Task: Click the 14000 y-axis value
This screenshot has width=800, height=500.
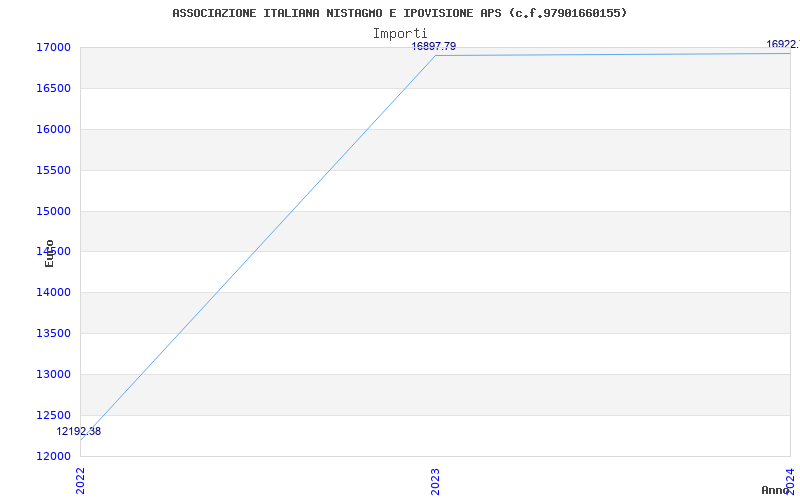Action: tap(53, 293)
